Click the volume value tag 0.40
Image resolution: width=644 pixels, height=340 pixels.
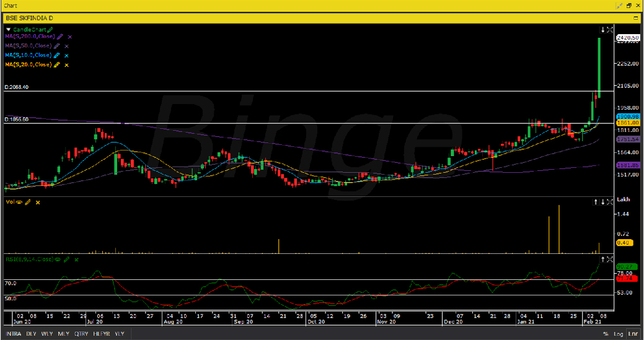pos(624,243)
